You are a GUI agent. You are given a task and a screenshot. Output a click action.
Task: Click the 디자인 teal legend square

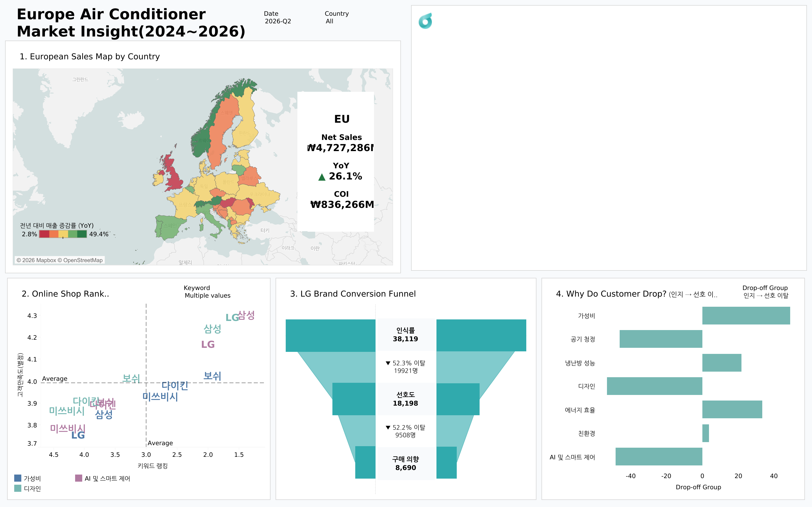pyautogui.click(x=18, y=488)
